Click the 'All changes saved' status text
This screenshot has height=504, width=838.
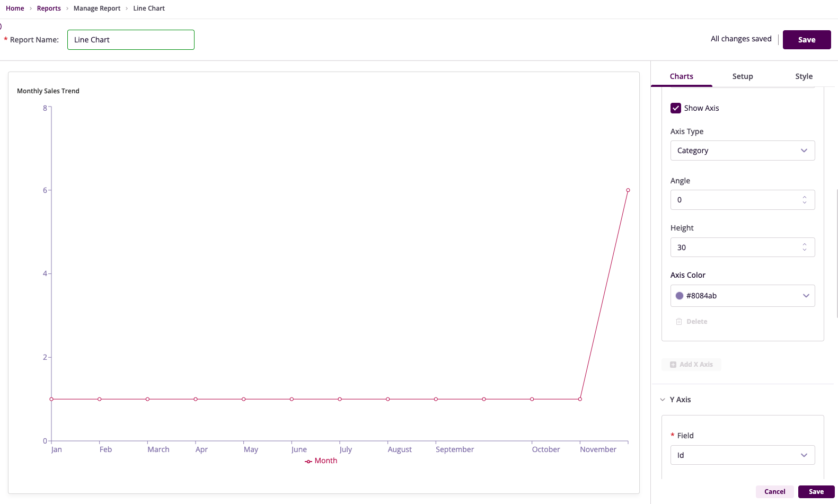[741, 39]
